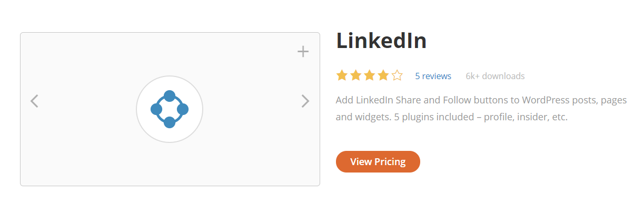Select the second gold rating star

tap(356, 75)
